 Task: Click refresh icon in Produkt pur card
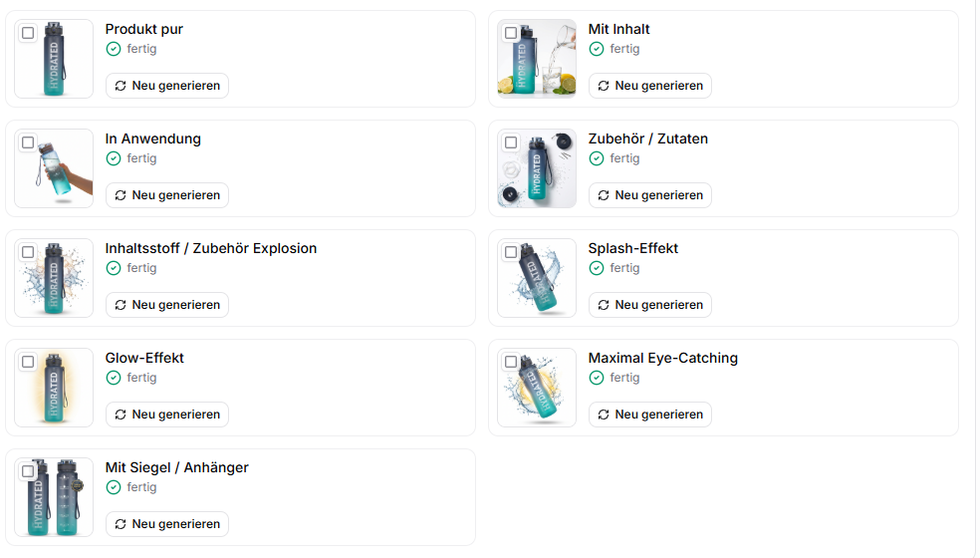[x=121, y=86]
